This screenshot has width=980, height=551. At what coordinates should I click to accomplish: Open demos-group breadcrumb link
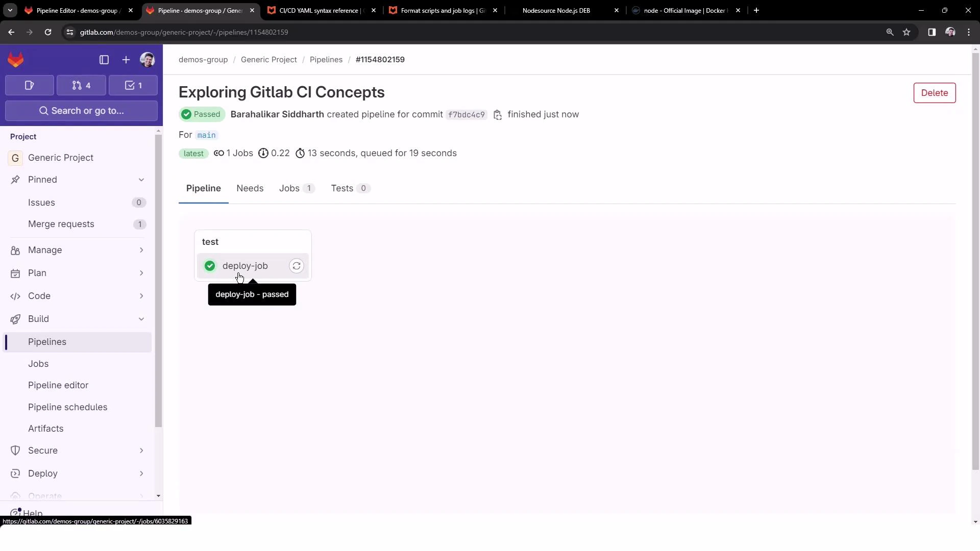(x=203, y=60)
